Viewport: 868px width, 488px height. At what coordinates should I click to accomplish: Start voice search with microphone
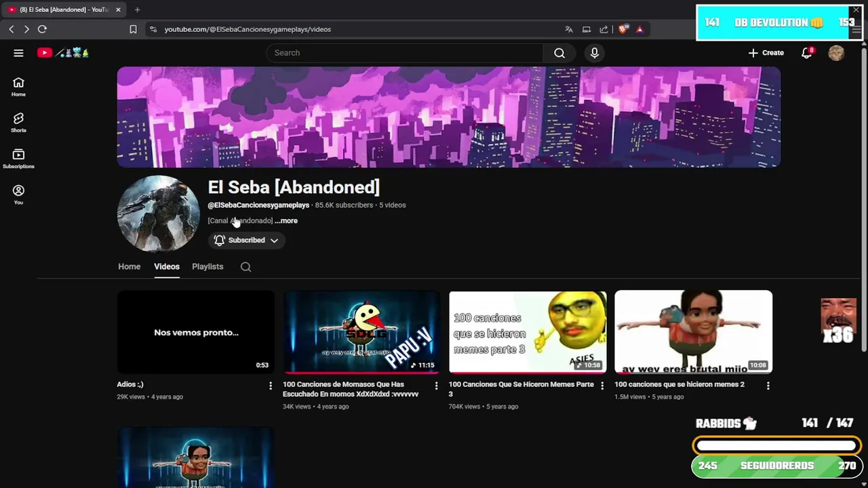(x=595, y=53)
